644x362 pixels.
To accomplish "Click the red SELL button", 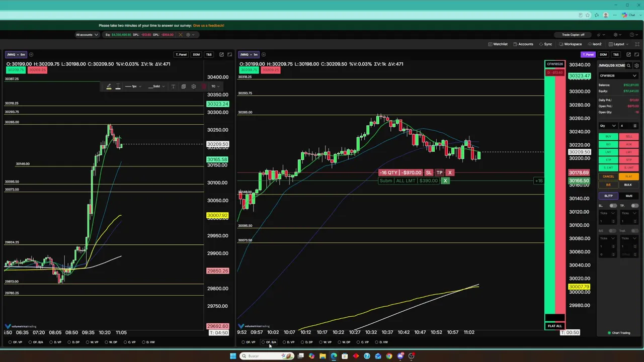I will [629, 136].
